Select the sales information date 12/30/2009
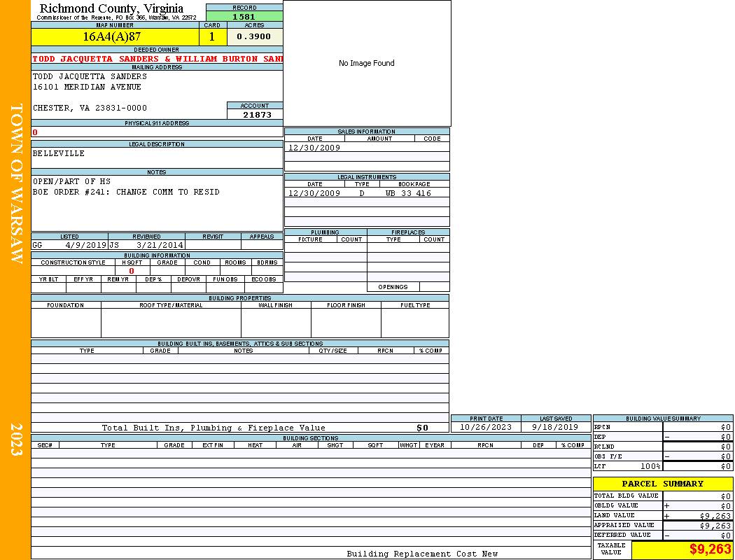This screenshot has height=560, width=735. 314,148
